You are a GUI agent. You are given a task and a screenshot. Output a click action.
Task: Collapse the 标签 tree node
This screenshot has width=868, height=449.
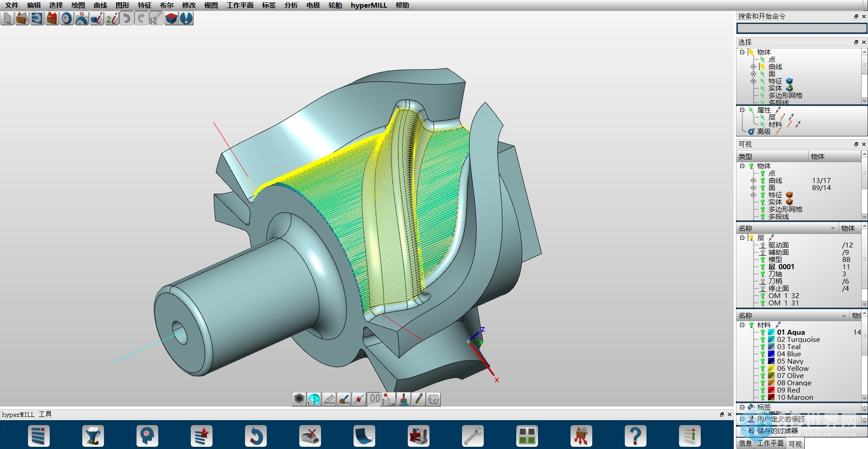point(742,407)
